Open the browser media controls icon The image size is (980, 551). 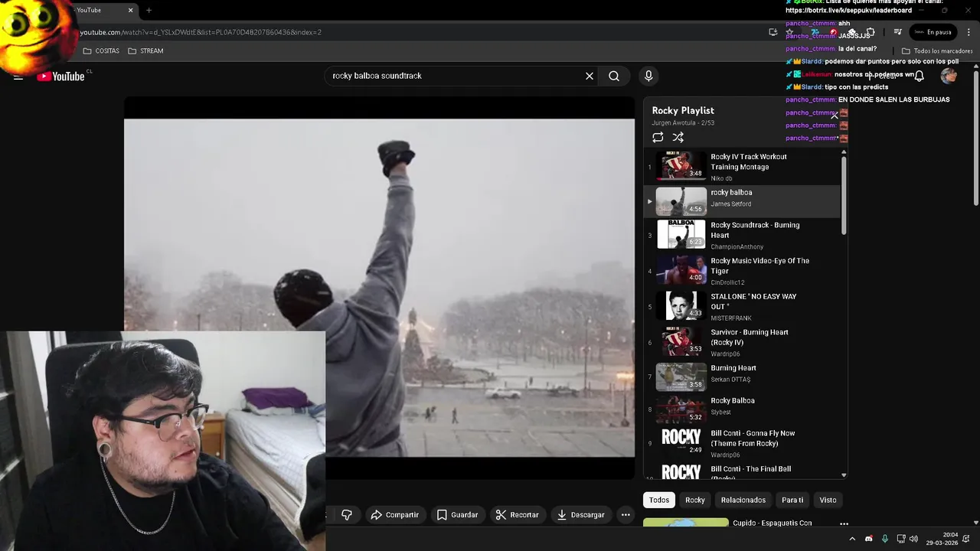pos(898,32)
